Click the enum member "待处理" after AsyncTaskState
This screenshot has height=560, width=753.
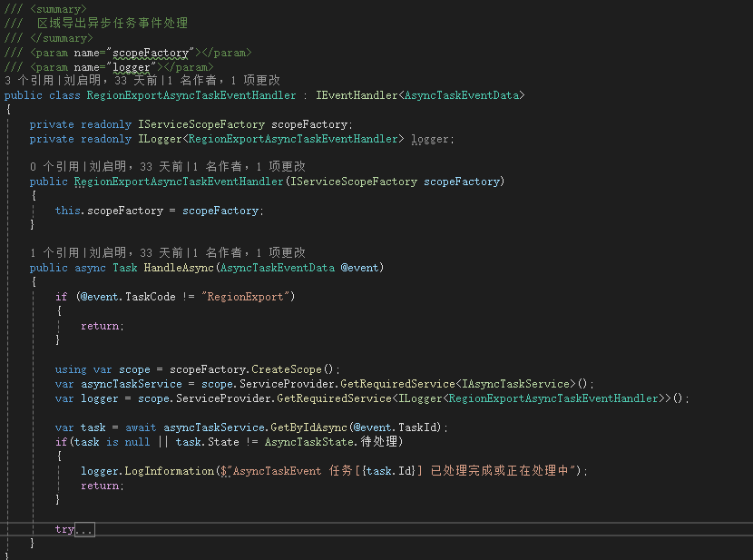pyautogui.click(x=379, y=441)
